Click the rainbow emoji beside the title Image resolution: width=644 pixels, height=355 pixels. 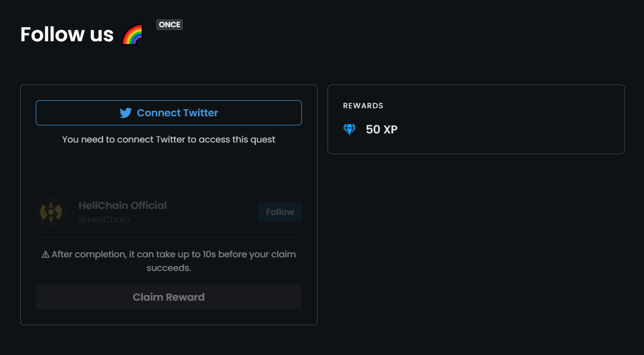click(133, 35)
